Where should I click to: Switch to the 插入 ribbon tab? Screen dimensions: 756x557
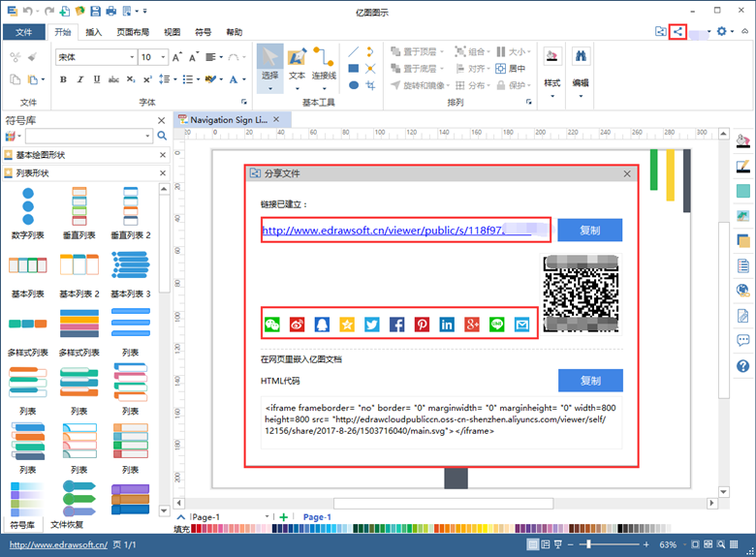[94, 32]
